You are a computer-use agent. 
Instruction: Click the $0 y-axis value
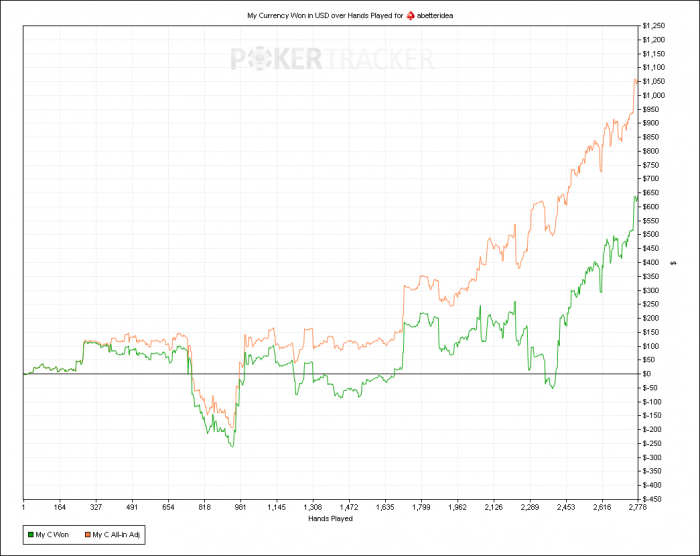(647, 374)
